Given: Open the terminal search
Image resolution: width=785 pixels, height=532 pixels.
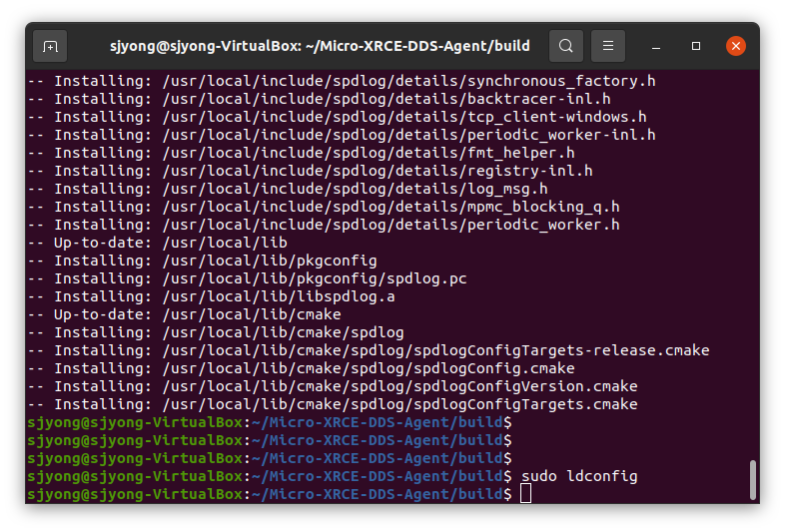Looking at the screenshot, I should click(x=565, y=46).
